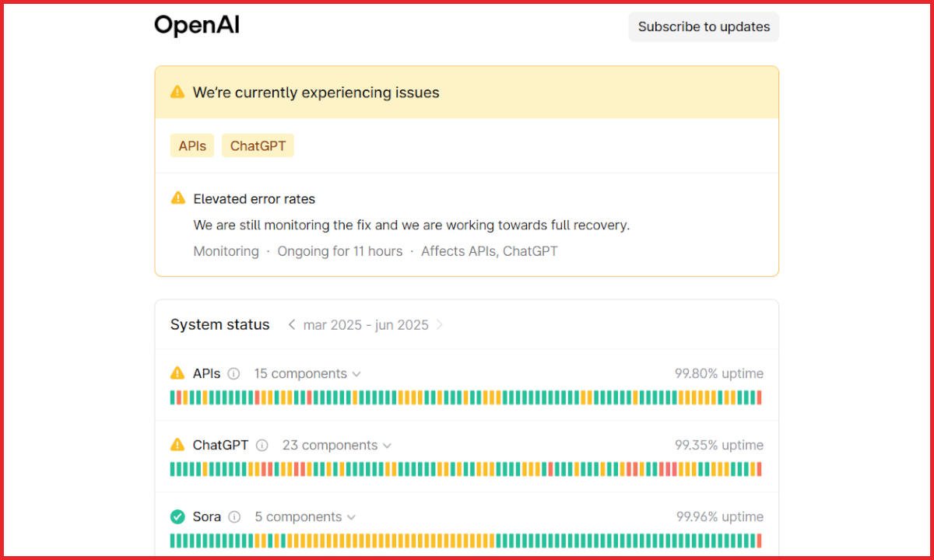Click the green checkmark icon beside Sora
The image size is (934, 560).
point(177,516)
